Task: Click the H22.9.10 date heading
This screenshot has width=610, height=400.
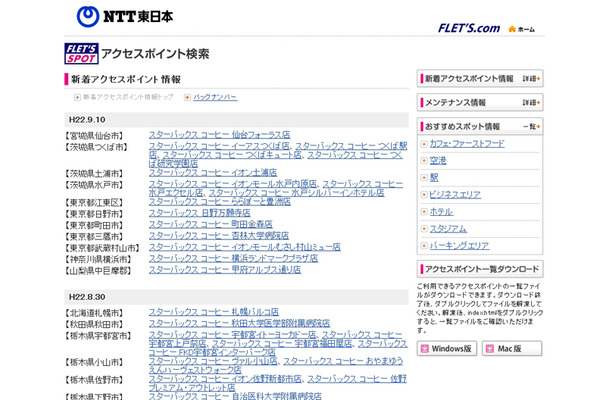Action: (x=87, y=120)
